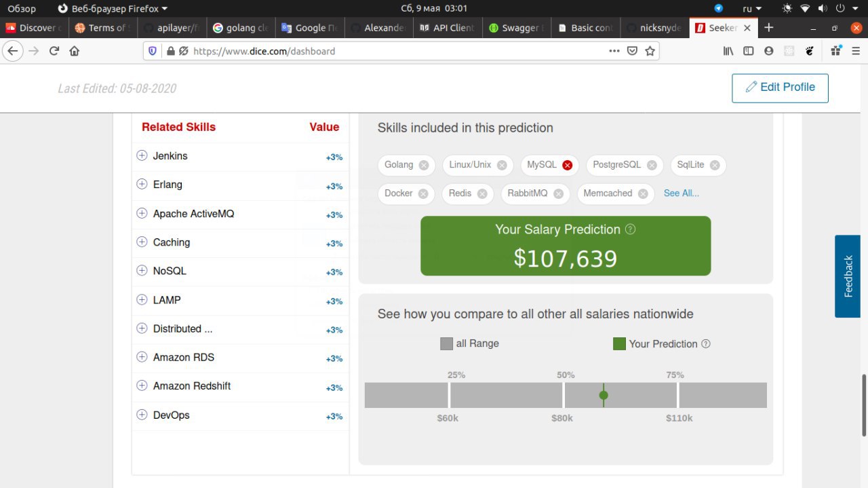Screen dimensions: 868x488
Task: Show tracking protection shield info
Action: tap(153, 51)
